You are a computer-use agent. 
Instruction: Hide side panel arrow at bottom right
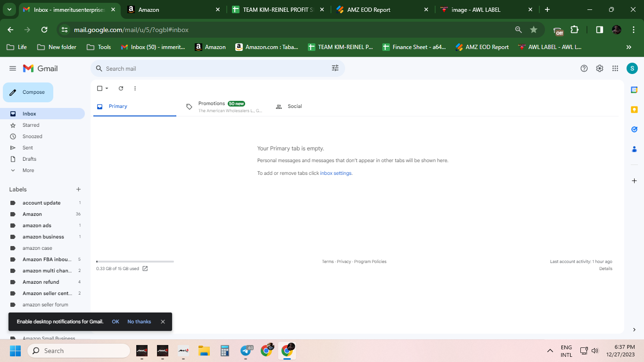[x=634, y=329]
